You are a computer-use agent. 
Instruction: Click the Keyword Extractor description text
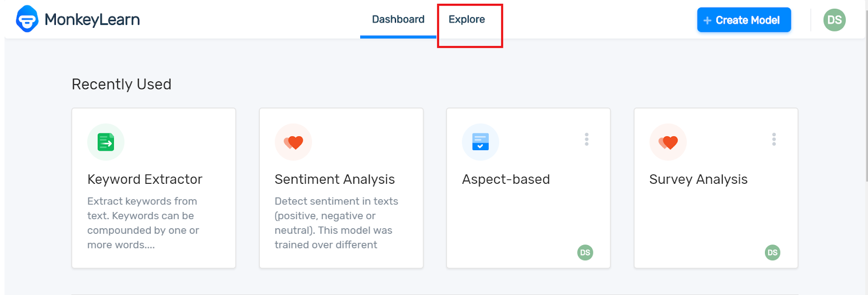coord(143,223)
